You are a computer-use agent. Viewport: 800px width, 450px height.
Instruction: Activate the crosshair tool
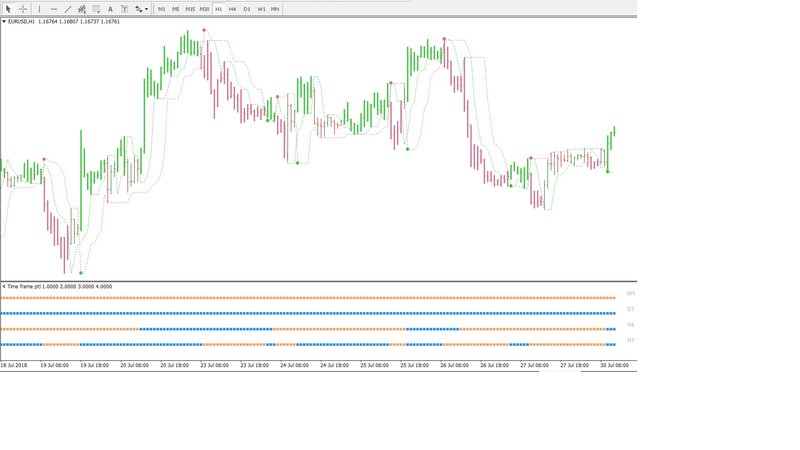[x=22, y=9]
